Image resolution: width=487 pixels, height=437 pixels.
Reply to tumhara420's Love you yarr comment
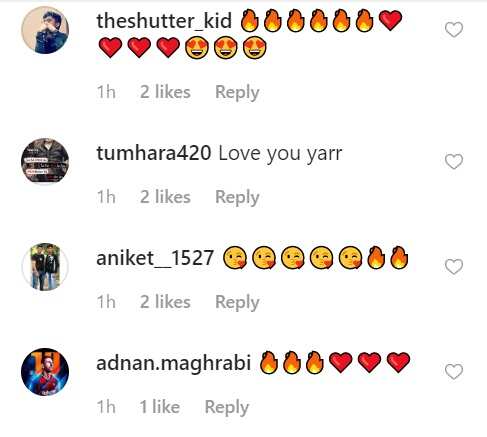coord(237,198)
